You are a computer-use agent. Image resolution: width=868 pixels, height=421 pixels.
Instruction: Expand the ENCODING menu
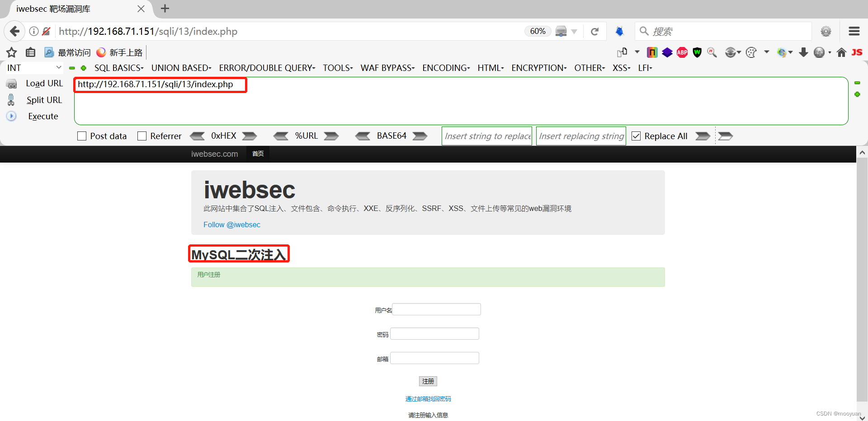click(x=446, y=68)
